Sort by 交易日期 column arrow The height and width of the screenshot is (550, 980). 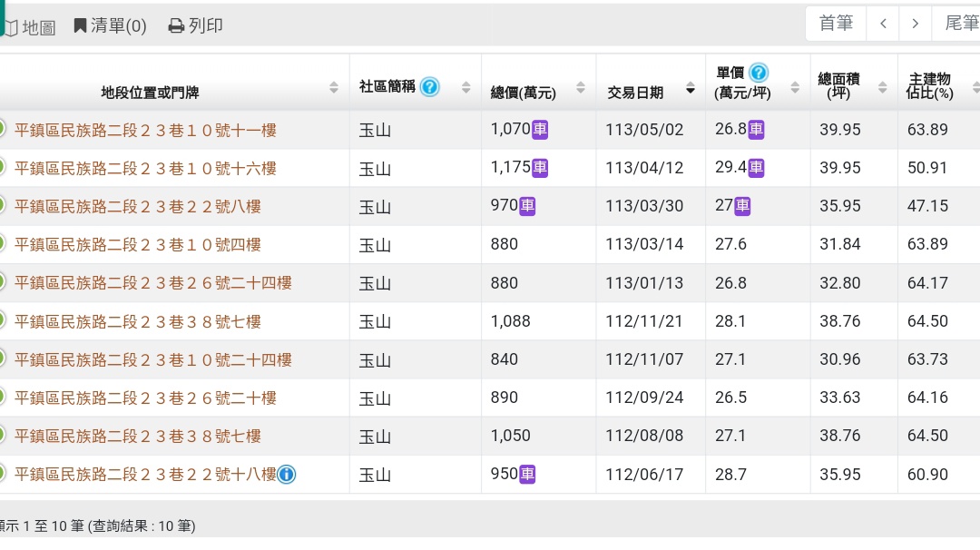691,89
